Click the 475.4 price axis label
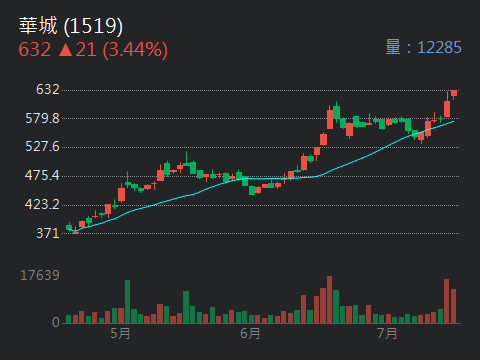480x360 pixels. [42, 175]
